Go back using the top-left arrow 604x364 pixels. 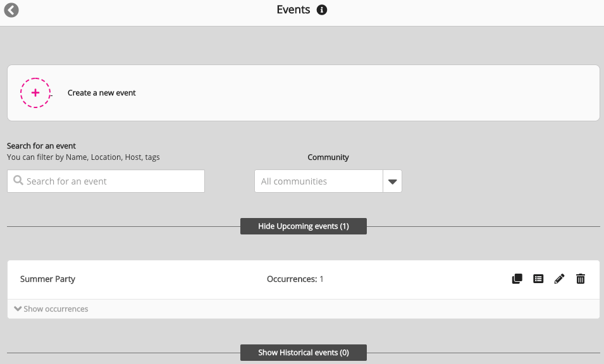pos(11,10)
